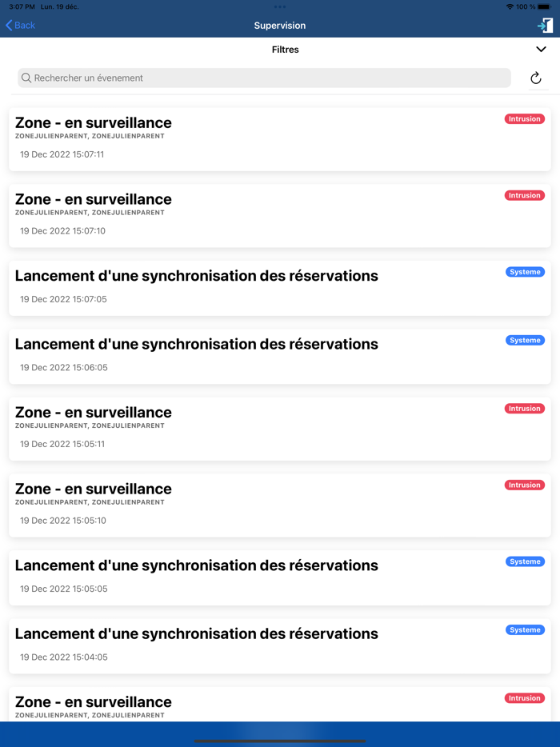Tap the refresh icon beside the search bar

pyautogui.click(x=535, y=78)
